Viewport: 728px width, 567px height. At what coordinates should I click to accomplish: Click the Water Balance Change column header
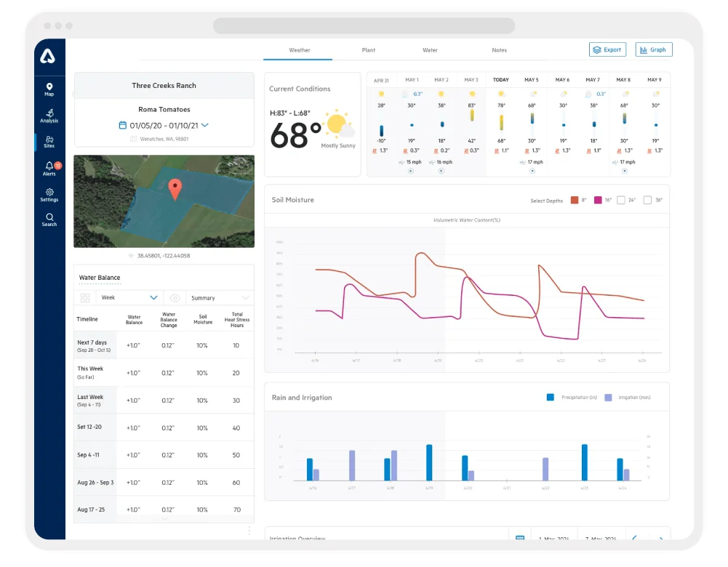pos(169,320)
